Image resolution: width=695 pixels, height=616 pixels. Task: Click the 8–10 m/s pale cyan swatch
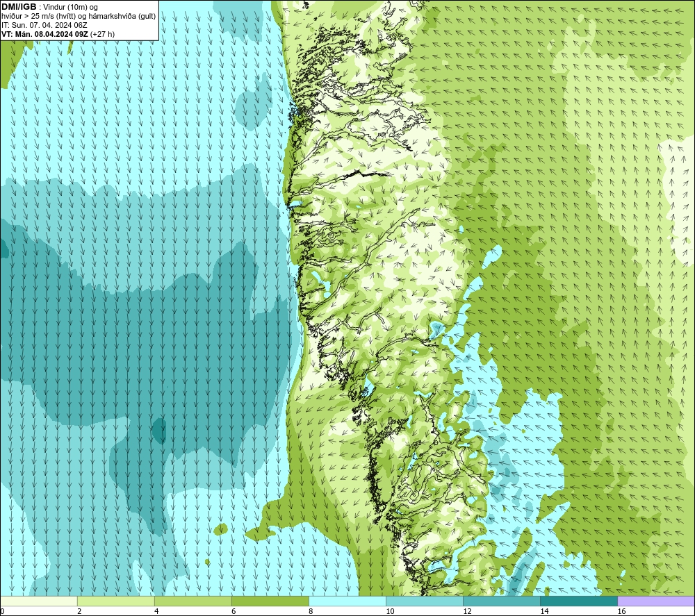[x=347, y=601]
